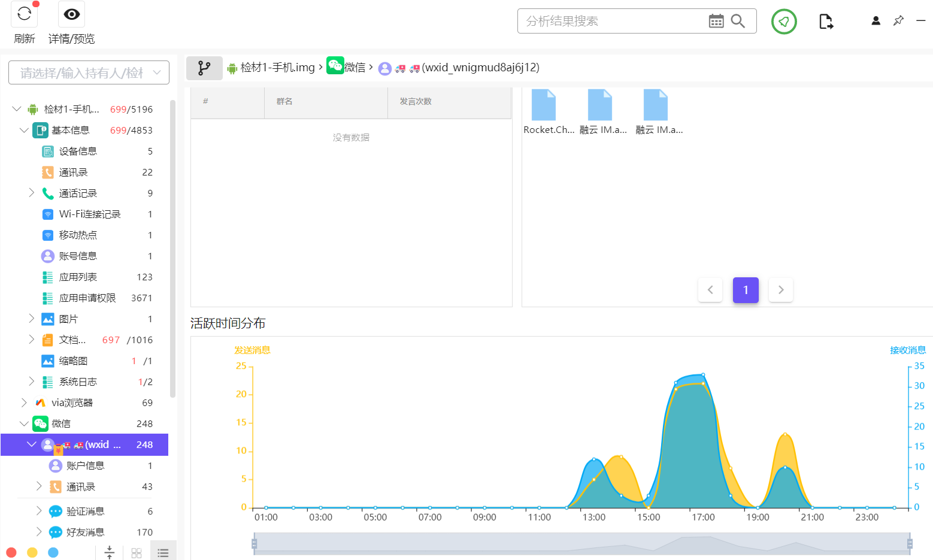Screen dimensions: 933x560
Task: Open the user account icon
Action: coord(876,21)
